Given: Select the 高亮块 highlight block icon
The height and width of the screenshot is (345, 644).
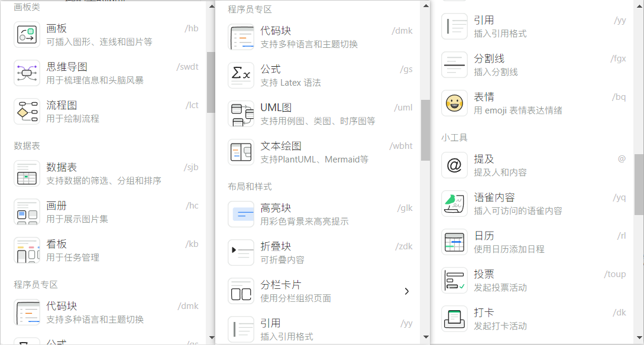Looking at the screenshot, I should pos(241,214).
